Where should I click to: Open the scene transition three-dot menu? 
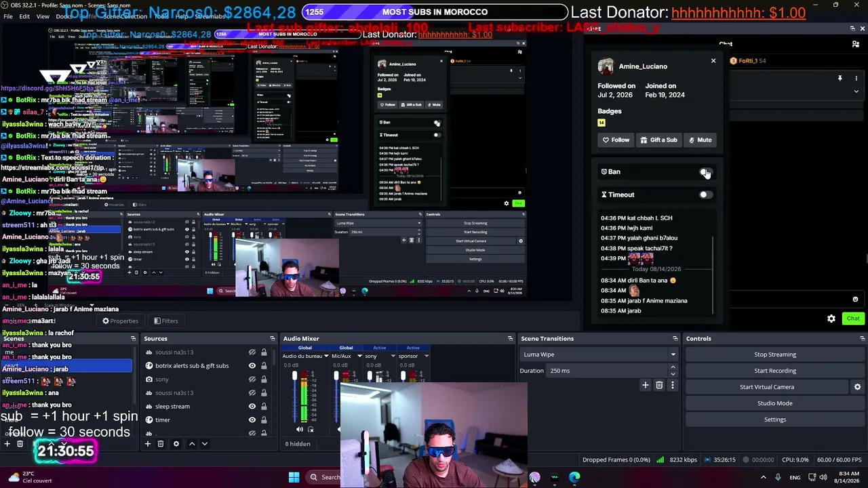pos(673,385)
